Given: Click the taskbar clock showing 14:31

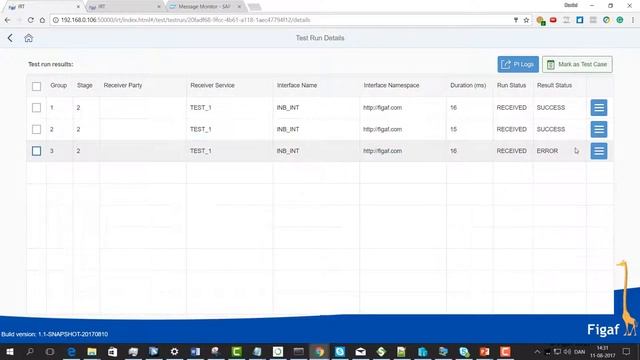Looking at the screenshot, I should point(602,351).
